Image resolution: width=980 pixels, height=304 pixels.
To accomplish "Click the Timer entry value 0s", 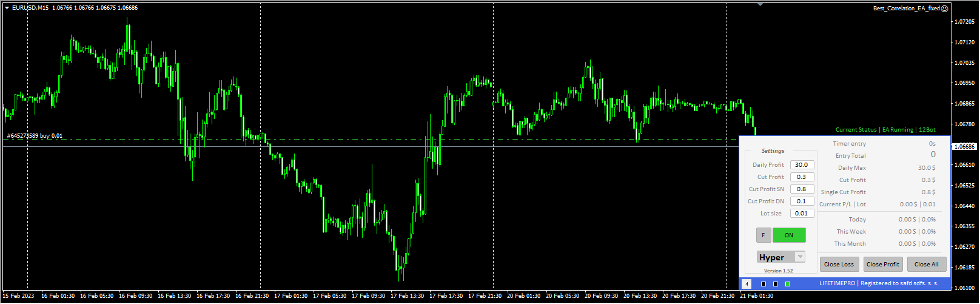I will 932,144.
